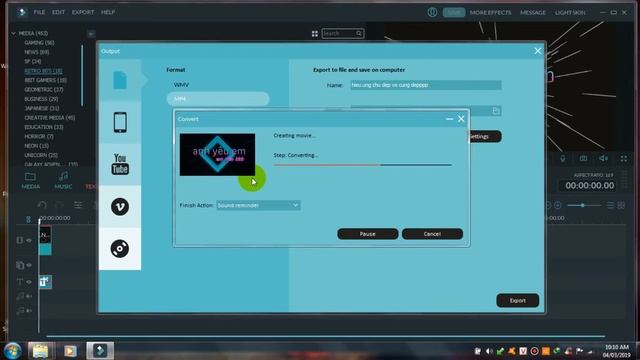The height and width of the screenshot is (360, 640).
Task: Select RETRO 80'S media category
Action: pos(43,71)
